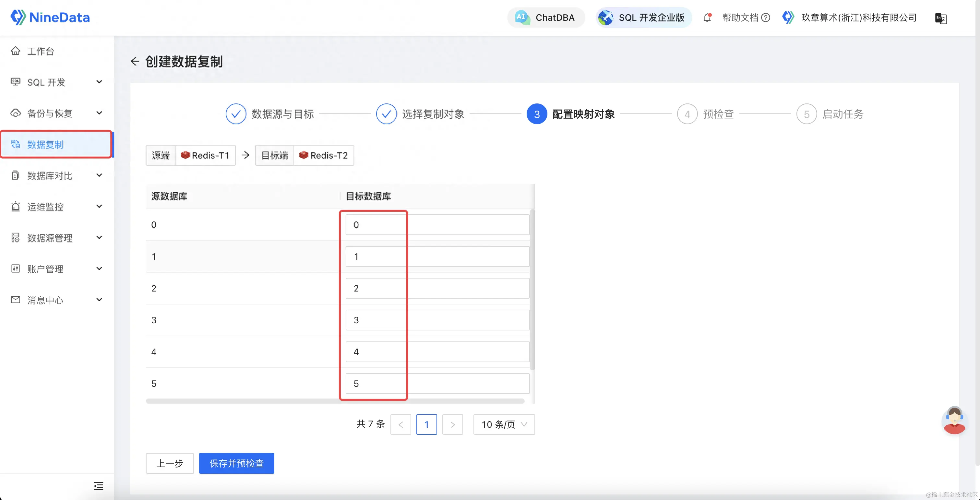Click the back arrow beside 创建数据复制
980x500 pixels.
[135, 61]
